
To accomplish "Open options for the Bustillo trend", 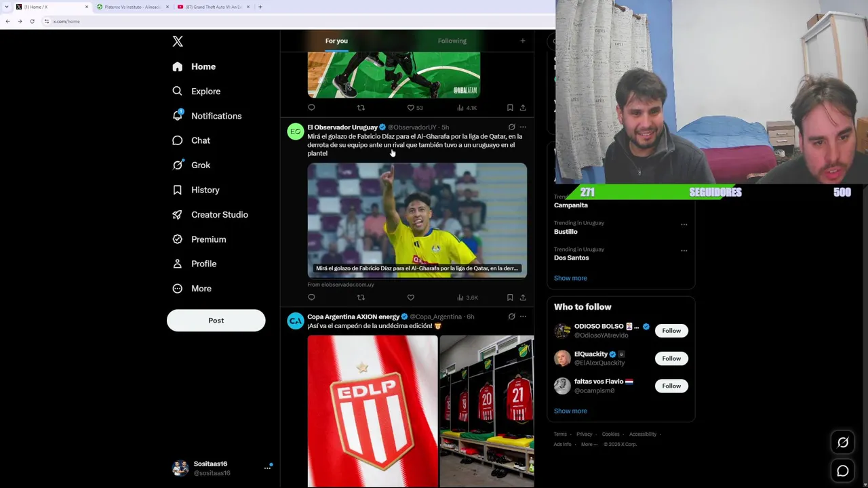I will click(x=684, y=224).
